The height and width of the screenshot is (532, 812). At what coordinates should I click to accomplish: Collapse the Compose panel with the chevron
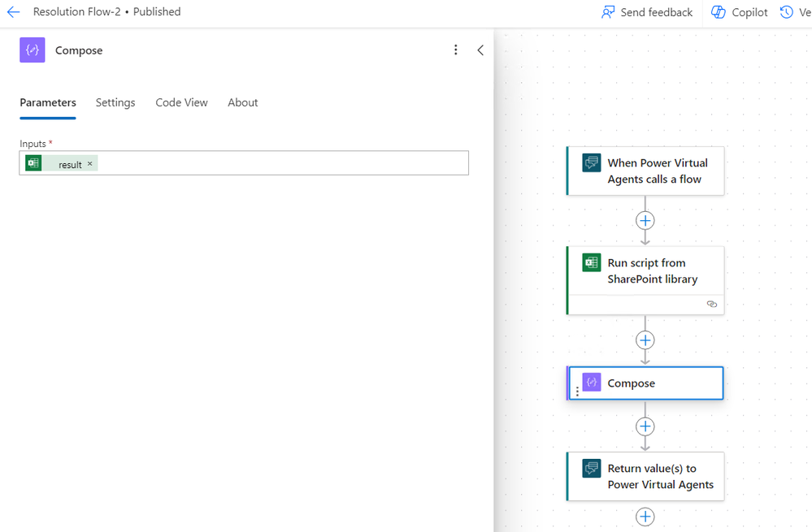coord(480,50)
